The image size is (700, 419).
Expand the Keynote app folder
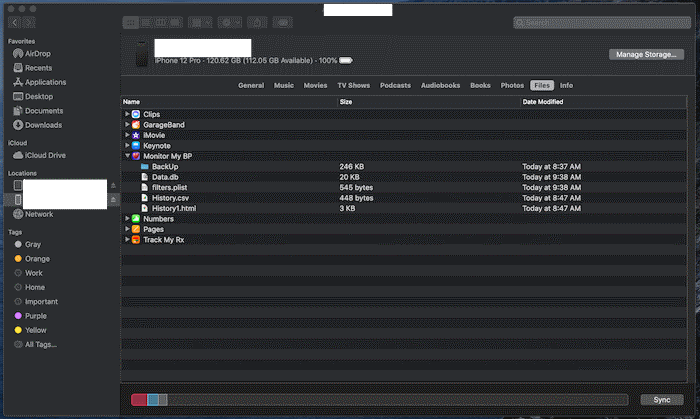click(127, 145)
